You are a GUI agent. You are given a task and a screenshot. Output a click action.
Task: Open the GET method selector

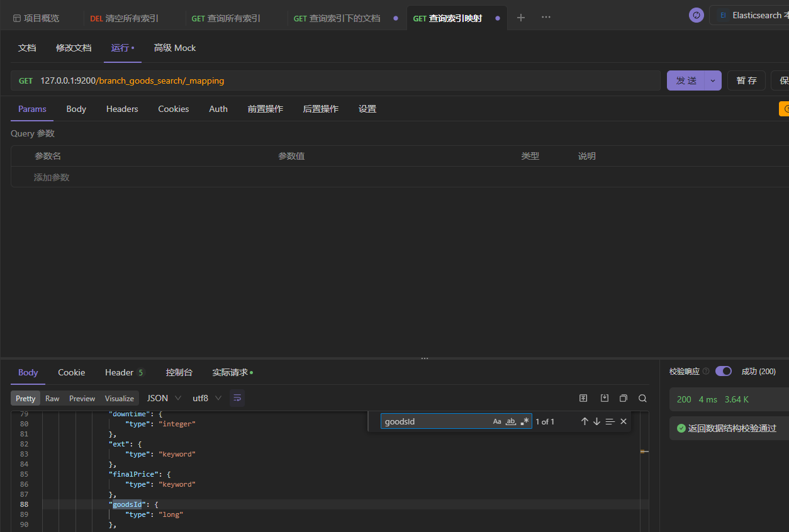[26, 80]
